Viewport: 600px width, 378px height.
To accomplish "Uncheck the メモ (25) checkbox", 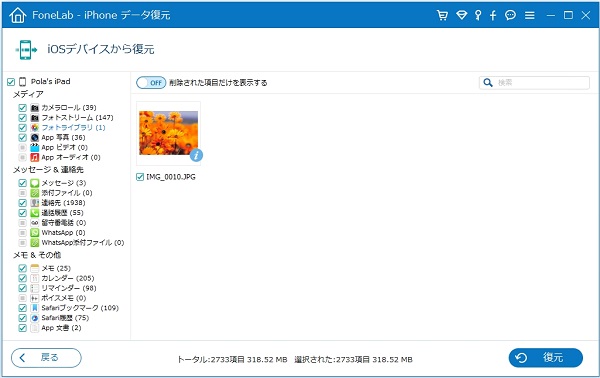I will 22,268.
